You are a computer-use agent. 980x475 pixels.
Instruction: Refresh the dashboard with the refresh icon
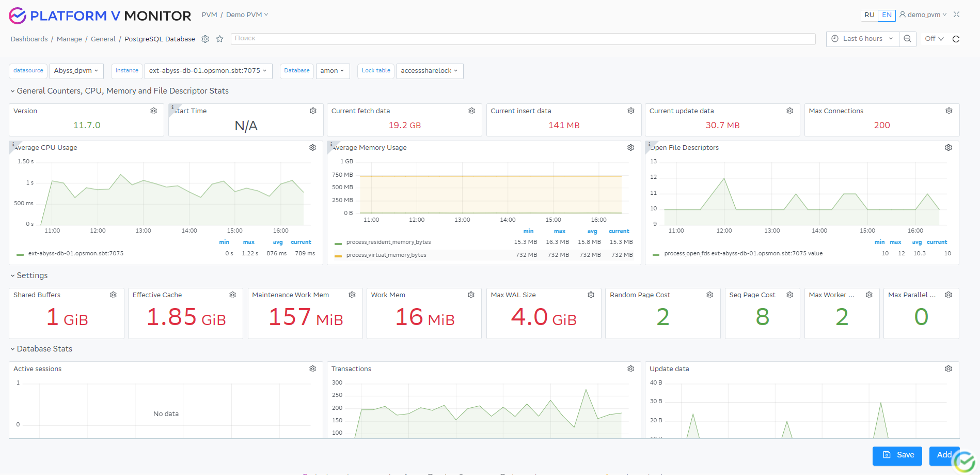pyautogui.click(x=956, y=39)
